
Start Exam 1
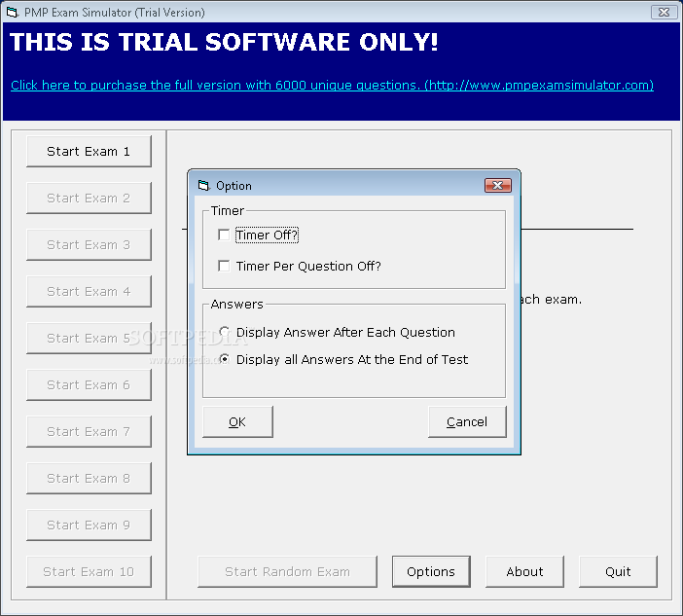coord(89,151)
